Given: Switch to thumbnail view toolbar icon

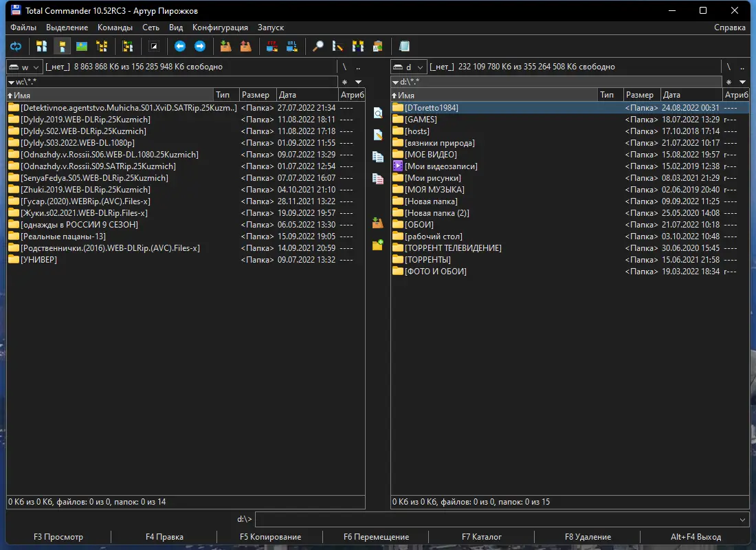Looking at the screenshot, I should (x=82, y=46).
